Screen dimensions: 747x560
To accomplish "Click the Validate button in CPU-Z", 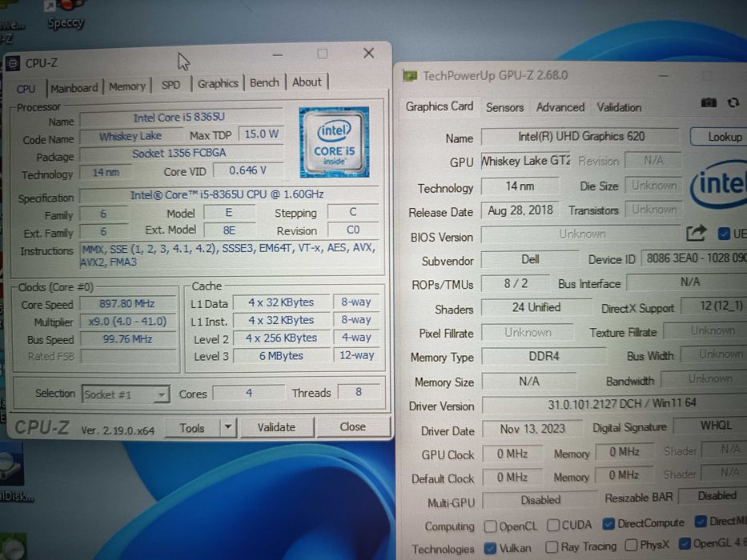I will click(276, 427).
